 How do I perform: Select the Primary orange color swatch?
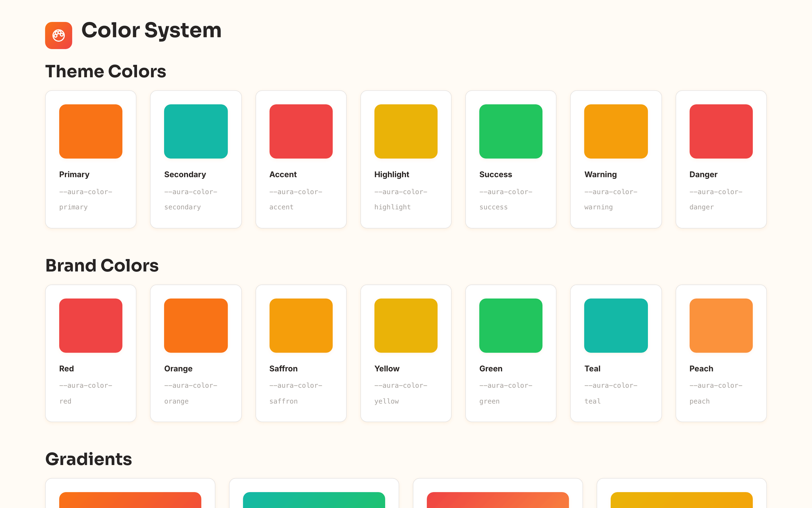91,131
